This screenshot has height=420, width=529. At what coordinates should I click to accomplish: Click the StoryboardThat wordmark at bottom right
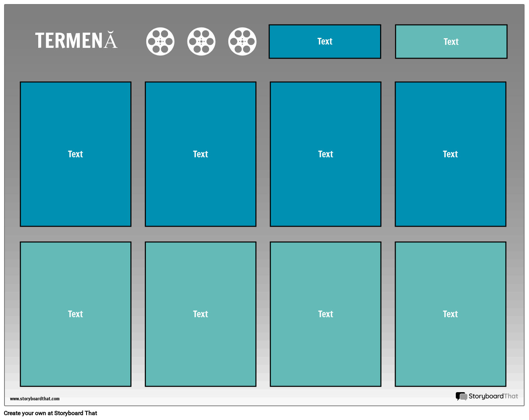[x=494, y=396]
